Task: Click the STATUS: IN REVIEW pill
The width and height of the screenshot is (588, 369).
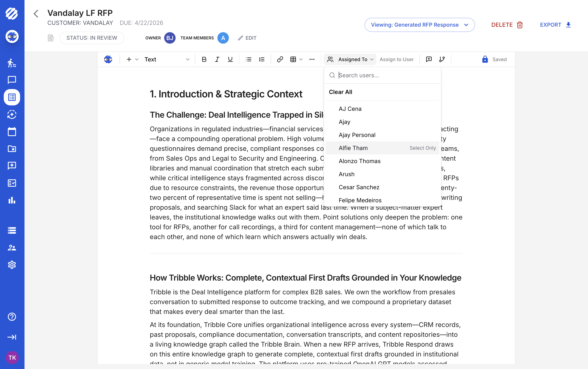Action: point(92,38)
